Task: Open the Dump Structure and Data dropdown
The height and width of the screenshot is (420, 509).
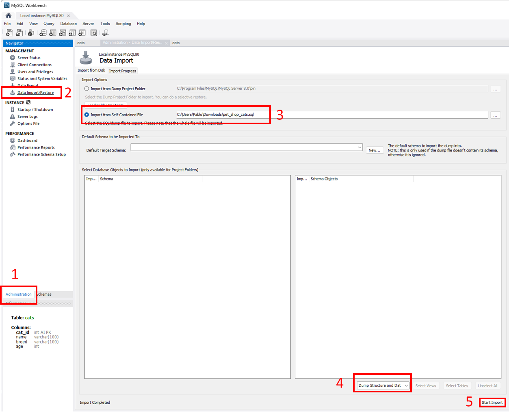Action: tap(383, 385)
